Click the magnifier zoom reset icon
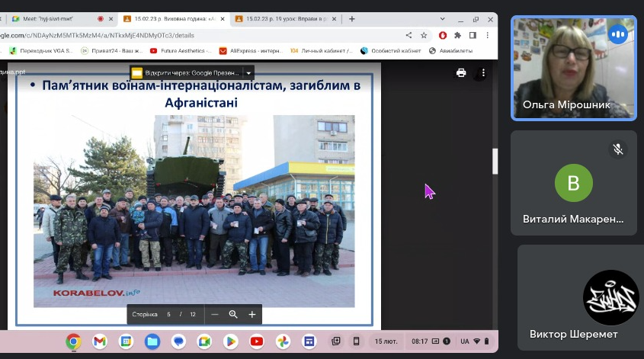Screen dimensions: 644x359 233,314
